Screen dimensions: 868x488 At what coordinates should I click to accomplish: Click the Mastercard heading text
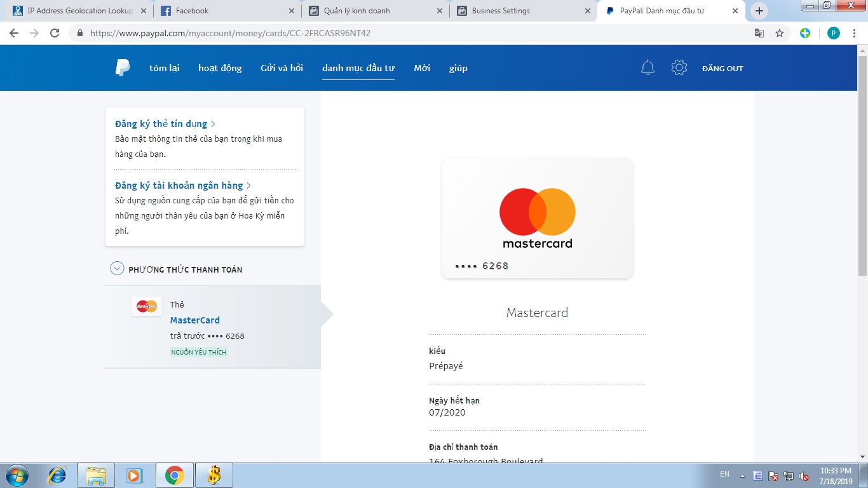pos(538,313)
